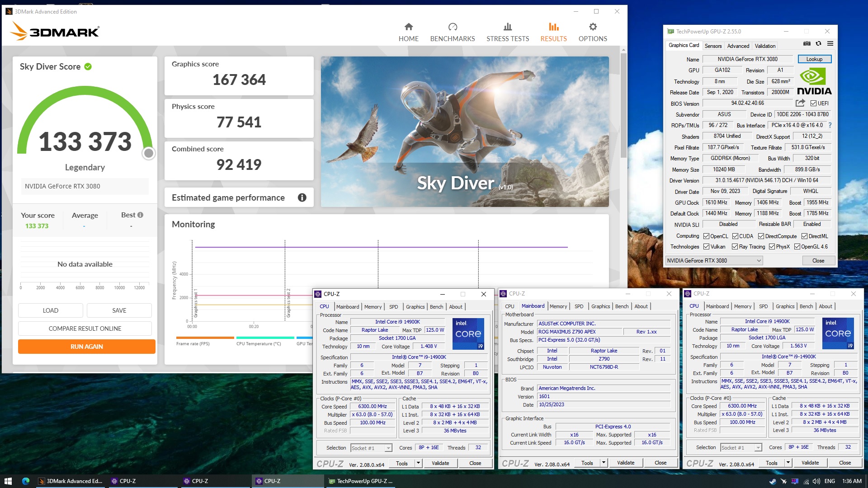This screenshot has height=488, width=868.
Task: Open the Wi-Fi network tray icon
Action: [x=806, y=481]
